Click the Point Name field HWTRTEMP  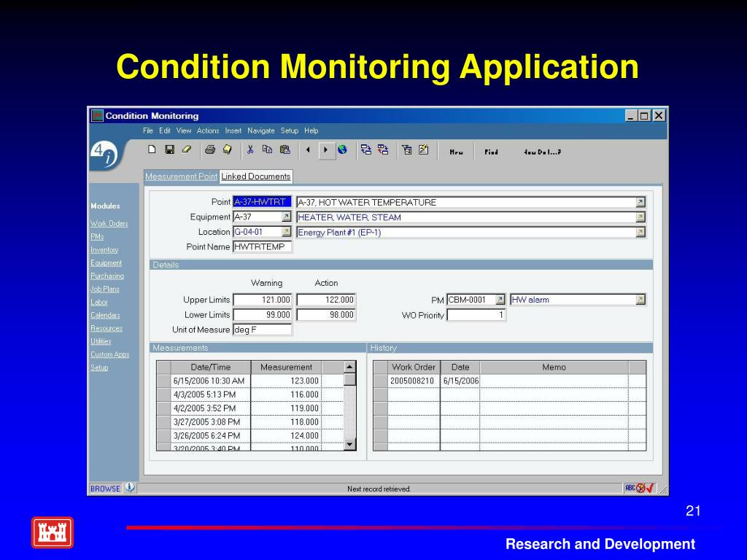tap(262, 246)
